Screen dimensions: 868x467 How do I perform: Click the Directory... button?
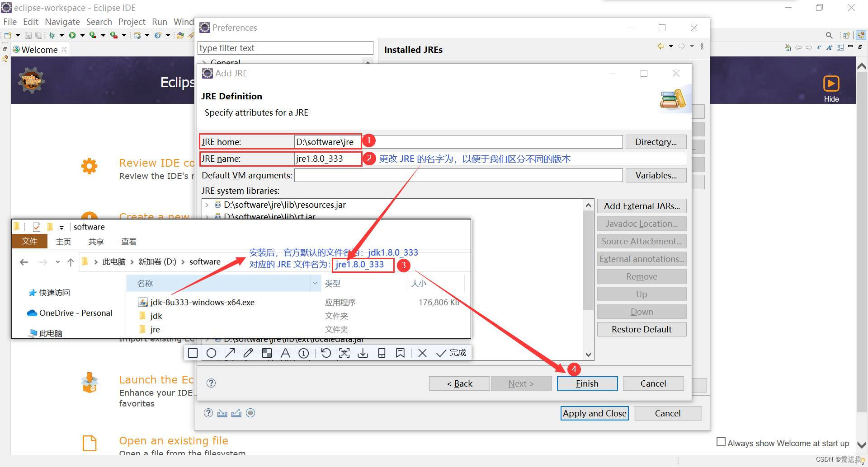pyautogui.click(x=656, y=142)
